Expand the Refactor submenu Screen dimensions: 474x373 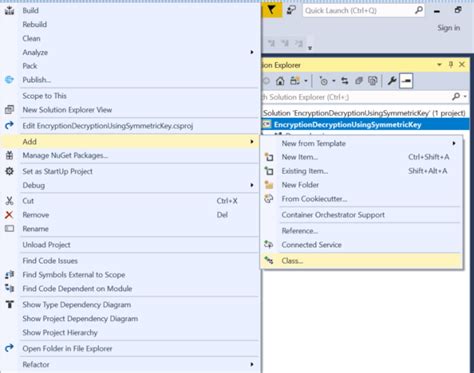(252, 364)
